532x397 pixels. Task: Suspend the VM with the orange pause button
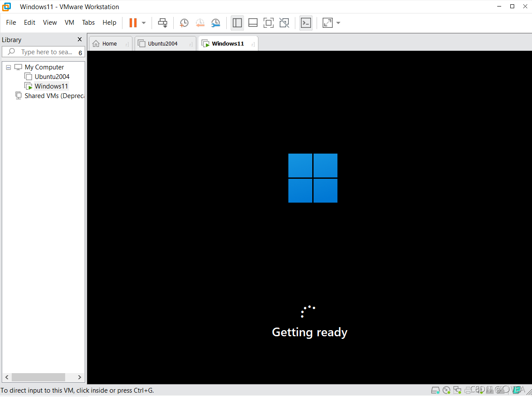tap(133, 23)
